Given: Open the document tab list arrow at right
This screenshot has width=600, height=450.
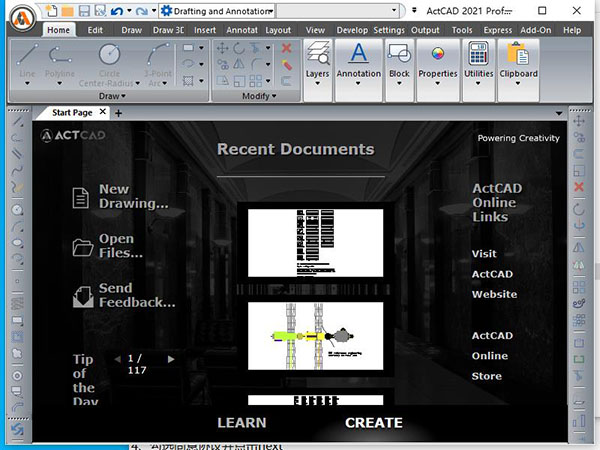Looking at the screenshot, I should pyautogui.click(x=559, y=113).
